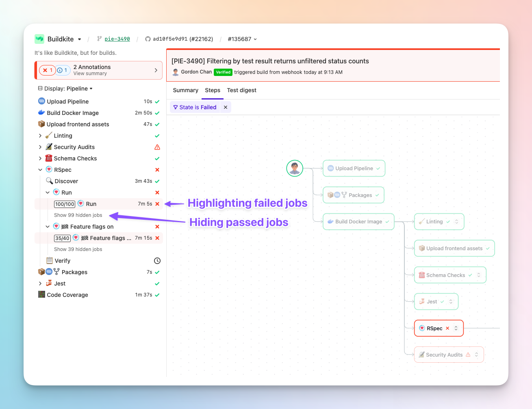Click the Discover magnifying glass icon

pos(50,181)
